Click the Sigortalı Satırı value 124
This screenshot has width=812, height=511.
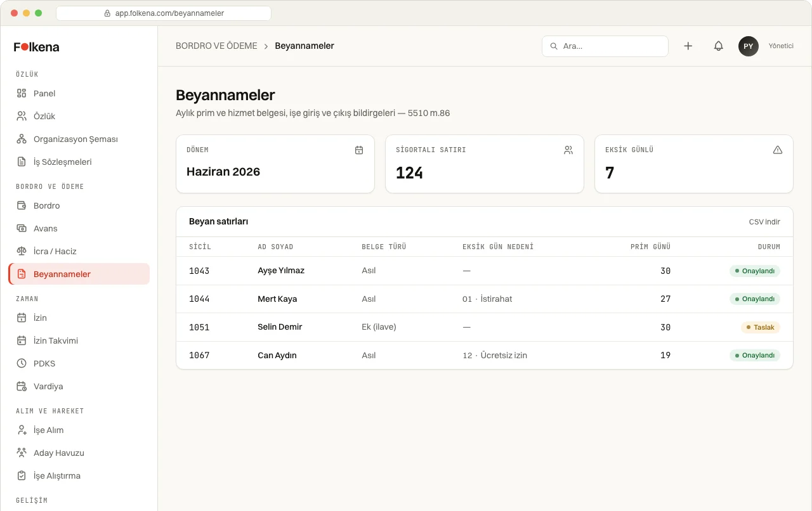click(x=409, y=173)
